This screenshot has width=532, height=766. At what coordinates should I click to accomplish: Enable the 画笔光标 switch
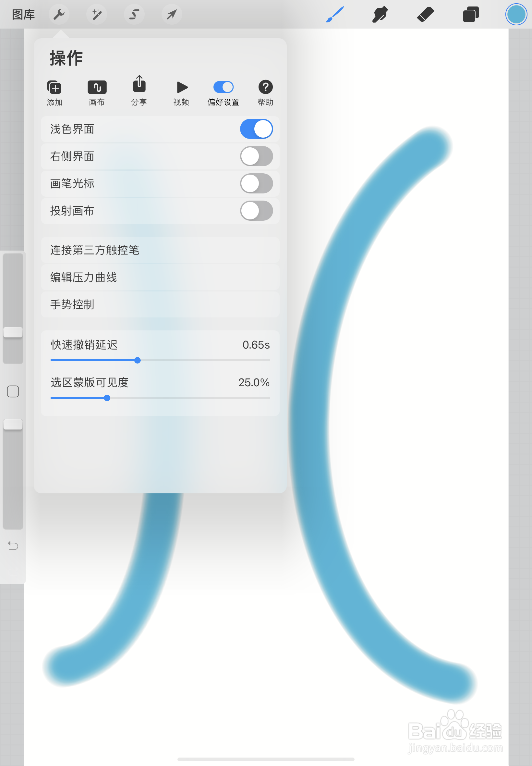(256, 183)
